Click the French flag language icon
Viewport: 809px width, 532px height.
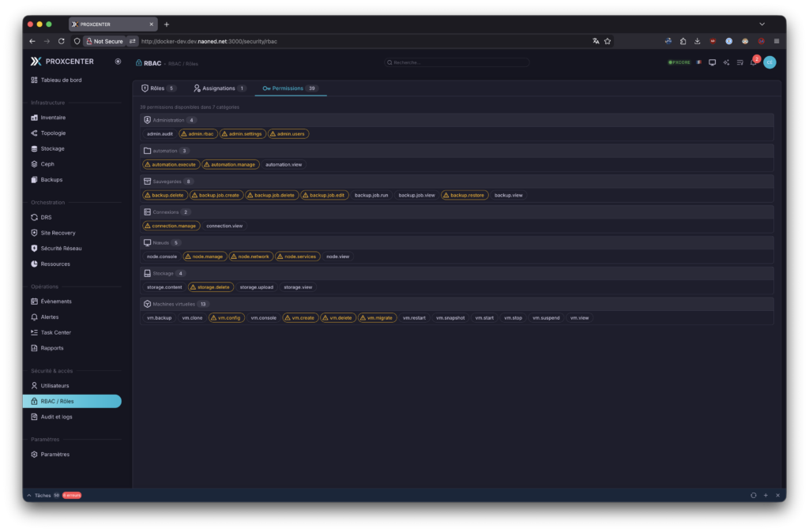698,62
